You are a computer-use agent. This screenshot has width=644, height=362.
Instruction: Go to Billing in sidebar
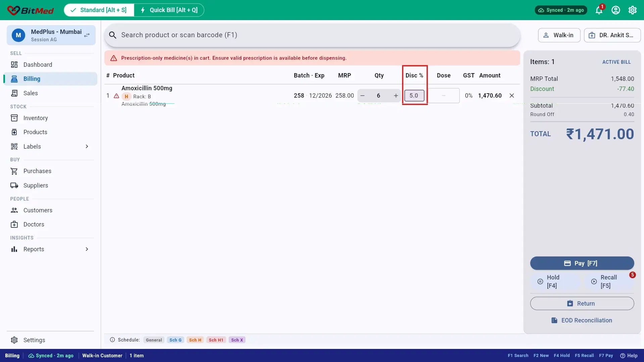(x=50, y=79)
